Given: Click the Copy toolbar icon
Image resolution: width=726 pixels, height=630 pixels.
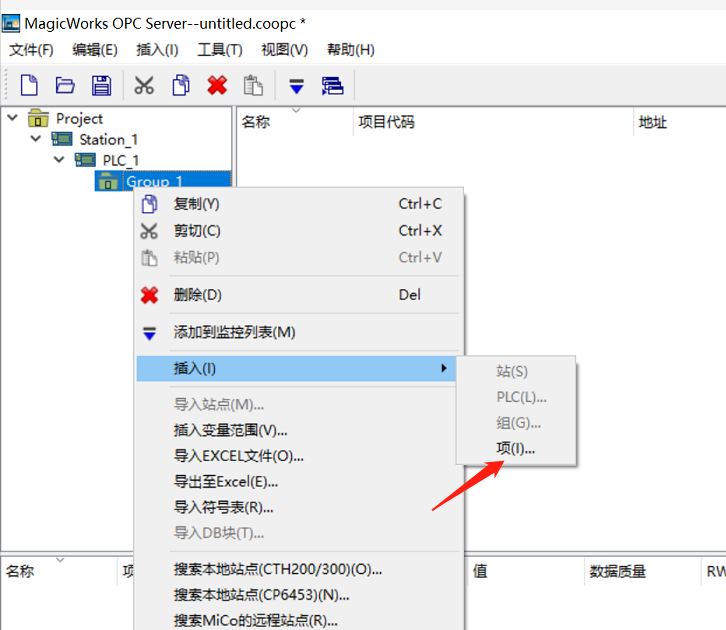Looking at the screenshot, I should (181, 85).
